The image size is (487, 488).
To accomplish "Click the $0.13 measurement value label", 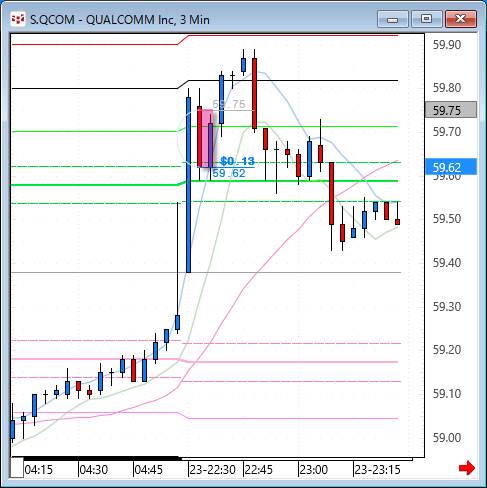I will click(237, 161).
